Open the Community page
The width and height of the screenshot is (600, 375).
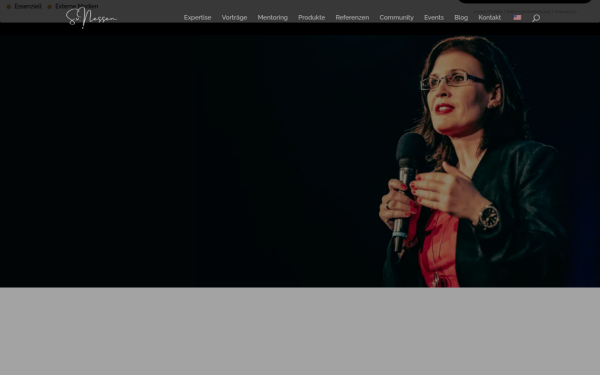[x=396, y=18]
